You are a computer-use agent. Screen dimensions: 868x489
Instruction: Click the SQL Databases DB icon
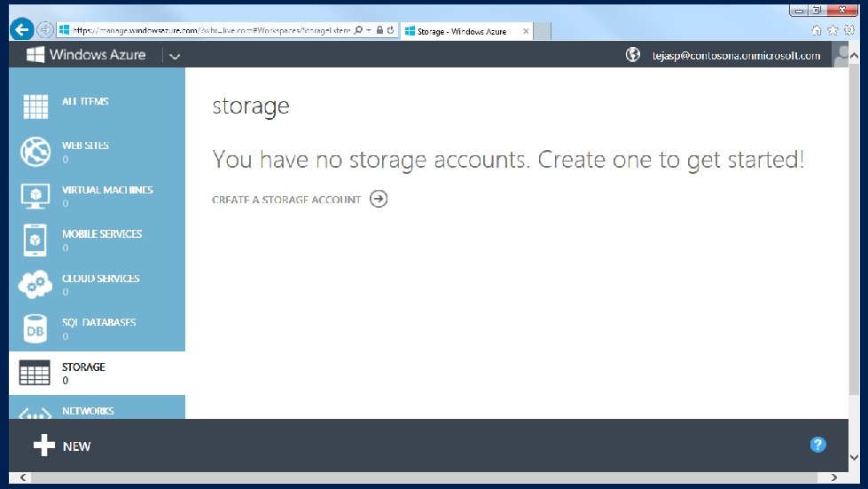click(x=35, y=329)
